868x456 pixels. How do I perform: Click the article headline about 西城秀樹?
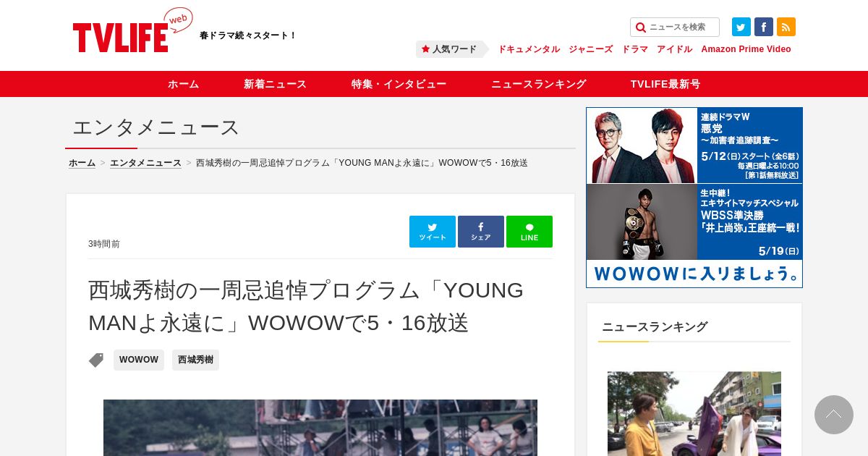[x=306, y=306]
